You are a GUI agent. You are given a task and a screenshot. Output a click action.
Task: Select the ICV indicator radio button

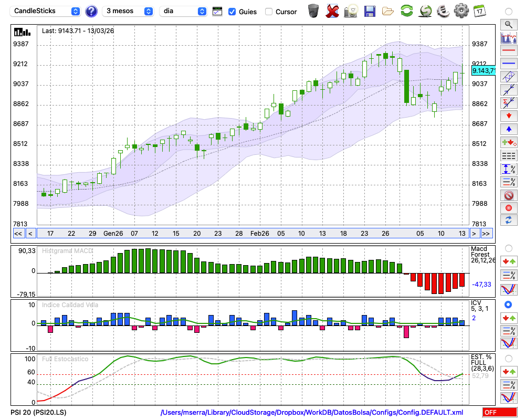pos(508,304)
